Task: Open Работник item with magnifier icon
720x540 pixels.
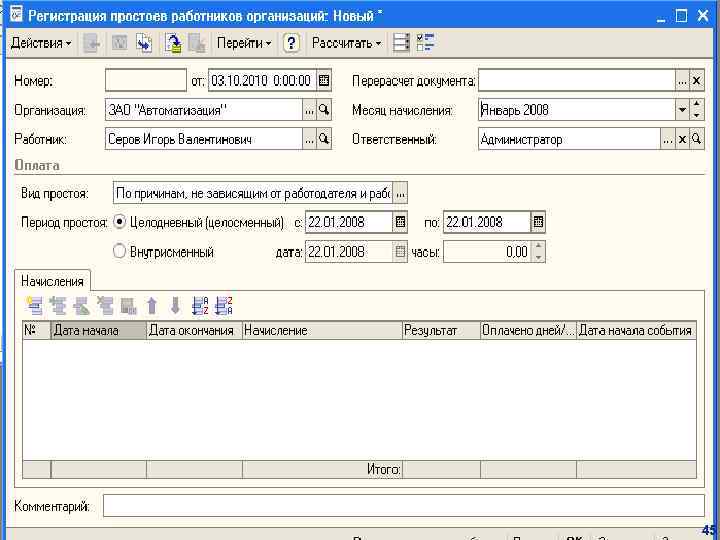Action: tap(324, 139)
